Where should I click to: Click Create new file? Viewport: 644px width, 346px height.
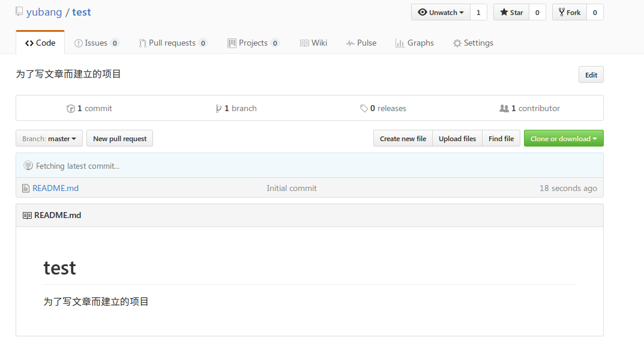(403, 139)
